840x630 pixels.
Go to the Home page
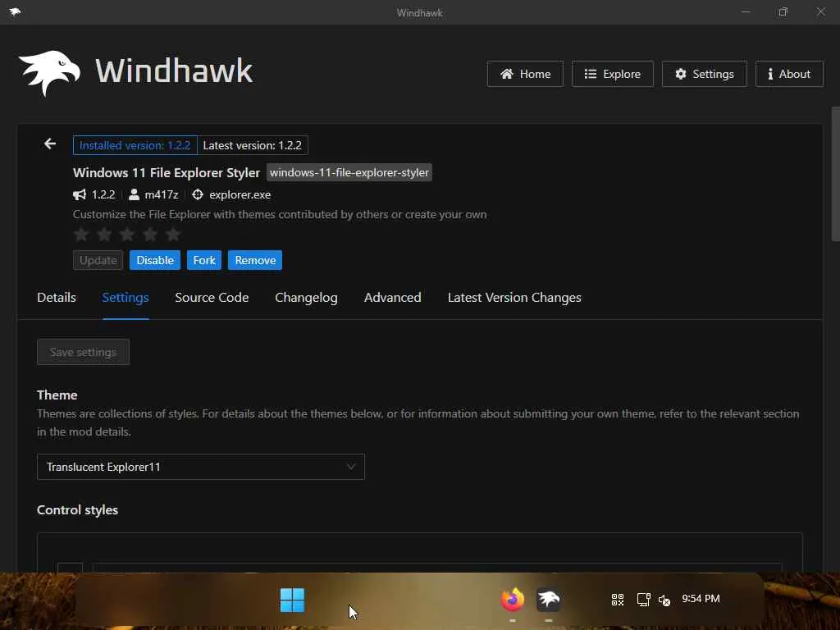[x=525, y=74]
